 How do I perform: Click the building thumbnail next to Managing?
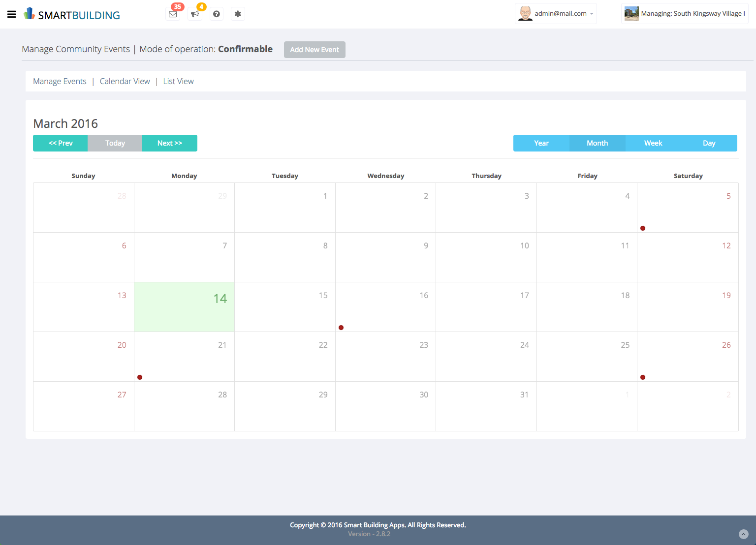[631, 13]
